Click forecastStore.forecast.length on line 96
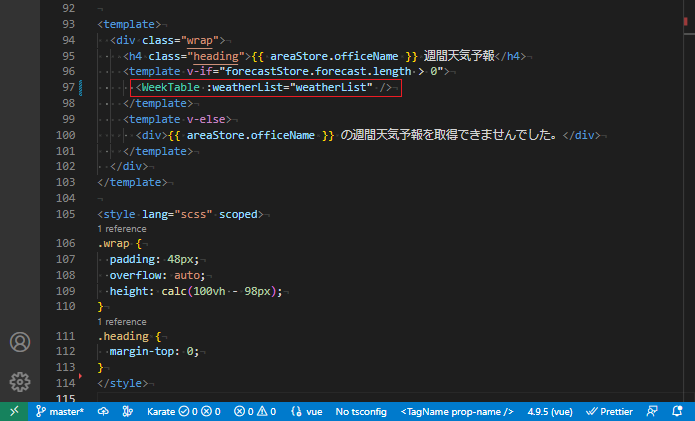 tap(318, 71)
